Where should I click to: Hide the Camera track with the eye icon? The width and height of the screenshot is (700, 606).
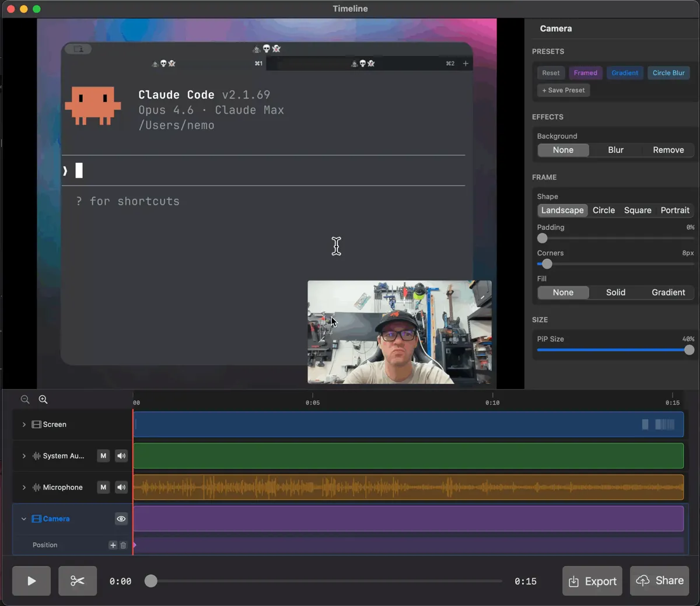(121, 519)
